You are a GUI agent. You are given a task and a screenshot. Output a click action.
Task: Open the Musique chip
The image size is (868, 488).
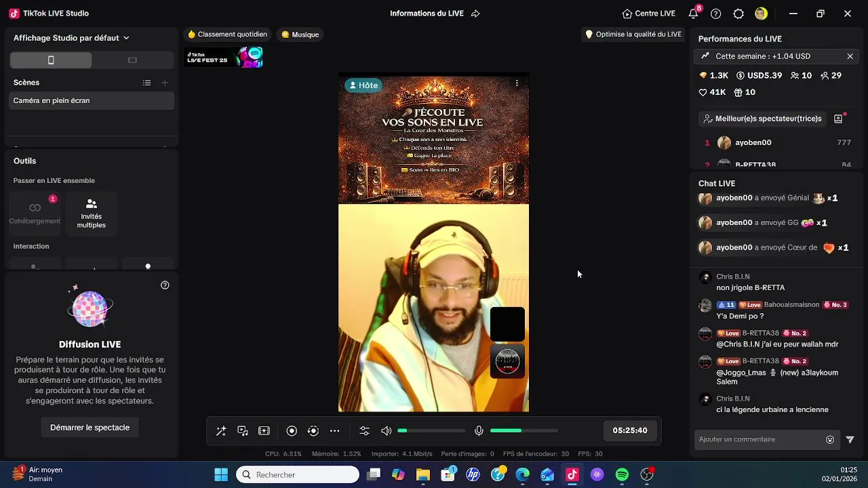[x=300, y=35]
